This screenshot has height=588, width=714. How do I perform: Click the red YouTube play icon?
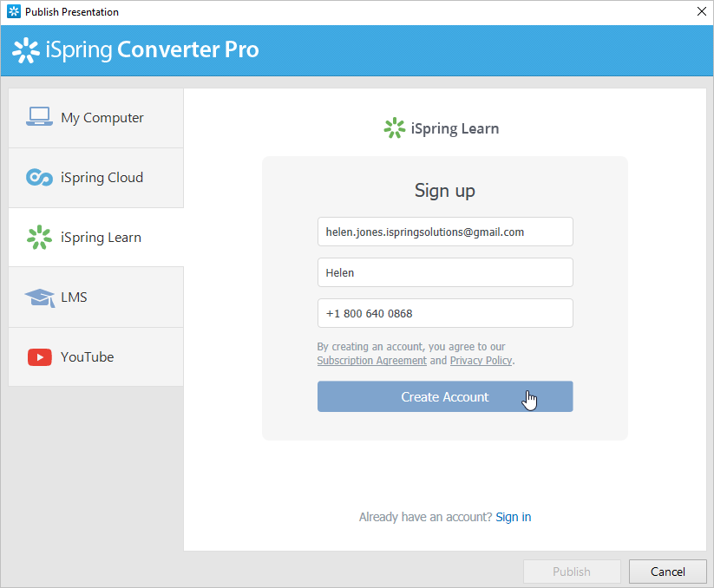coord(40,357)
